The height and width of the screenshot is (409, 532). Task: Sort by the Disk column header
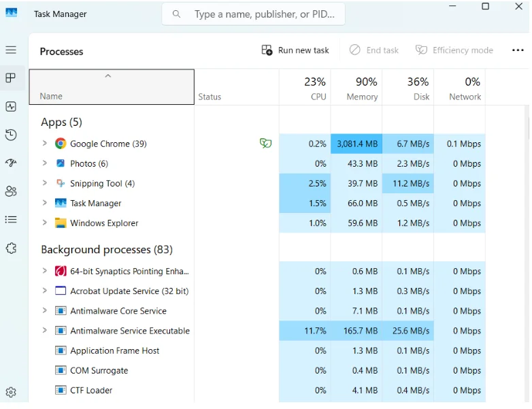click(x=408, y=87)
